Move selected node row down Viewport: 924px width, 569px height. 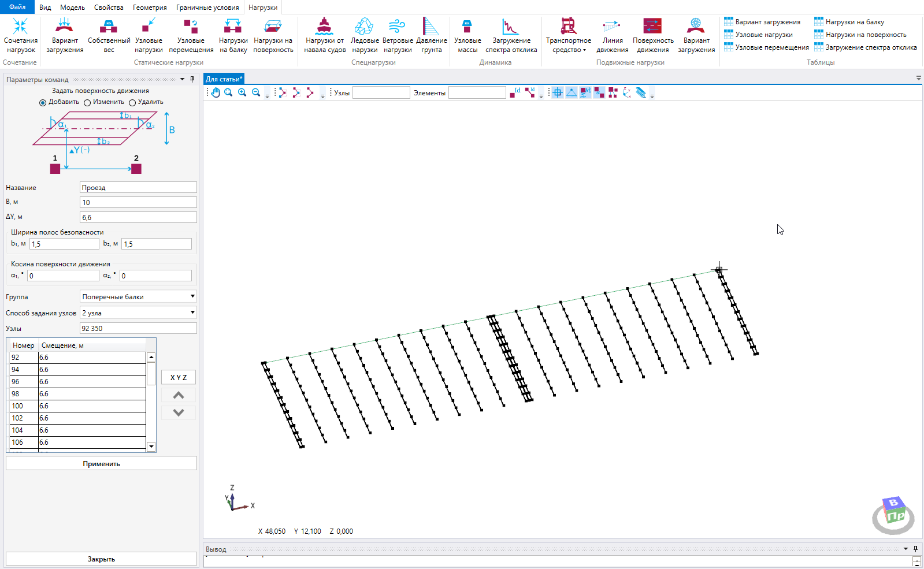coord(179,412)
